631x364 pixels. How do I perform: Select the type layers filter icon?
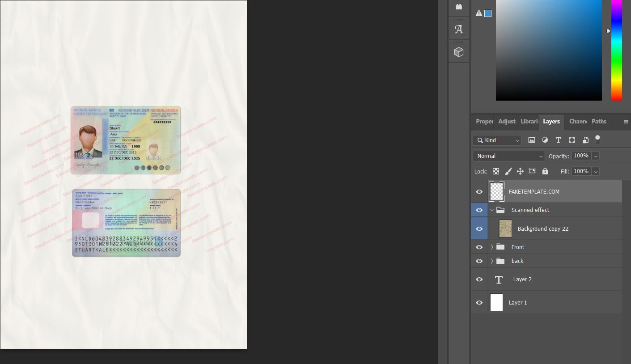[x=559, y=140]
